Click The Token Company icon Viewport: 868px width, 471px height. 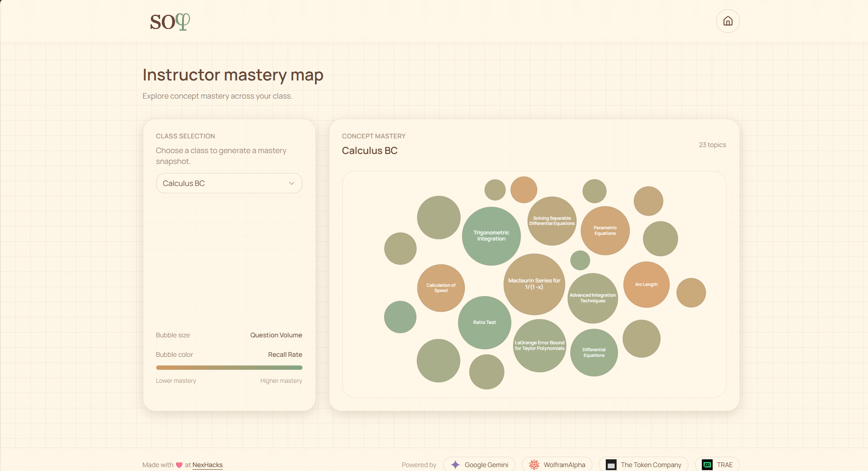click(611, 465)
